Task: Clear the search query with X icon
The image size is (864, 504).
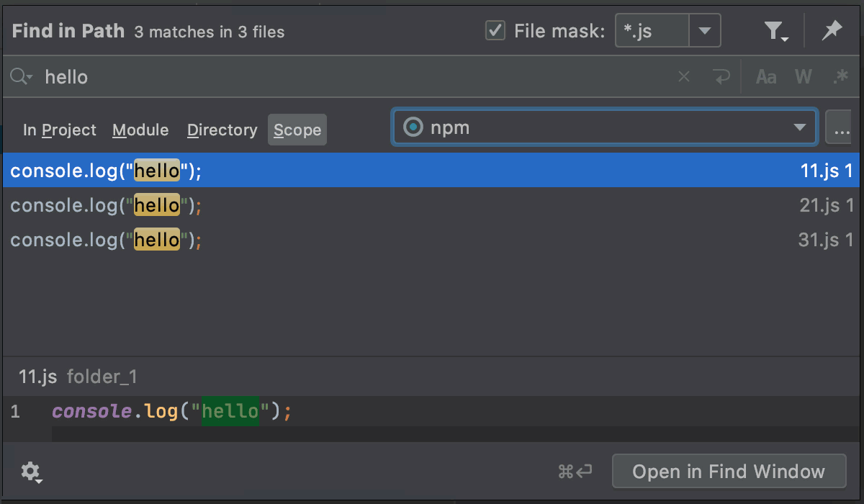Action: [683, 76]
